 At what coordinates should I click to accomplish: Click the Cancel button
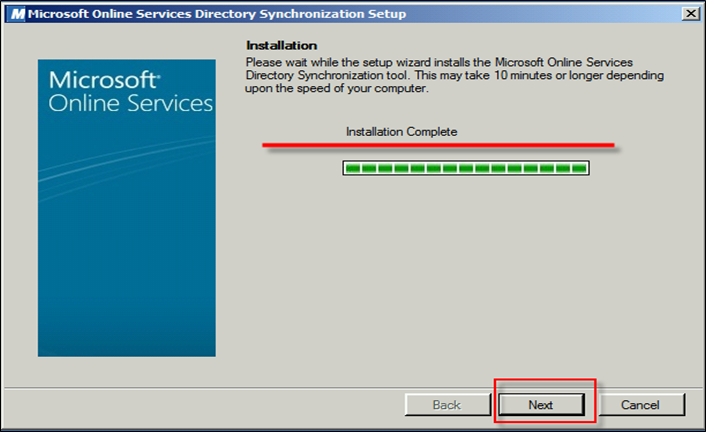coord(641,405)
